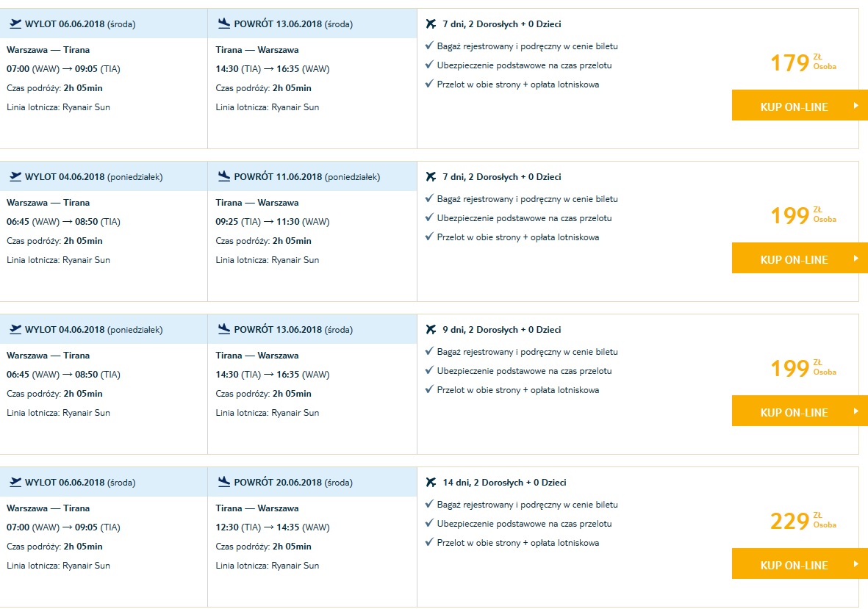
Task: Click landing plane icon beside POWRÓT 20.06.2018
Action: click(224, 482)
